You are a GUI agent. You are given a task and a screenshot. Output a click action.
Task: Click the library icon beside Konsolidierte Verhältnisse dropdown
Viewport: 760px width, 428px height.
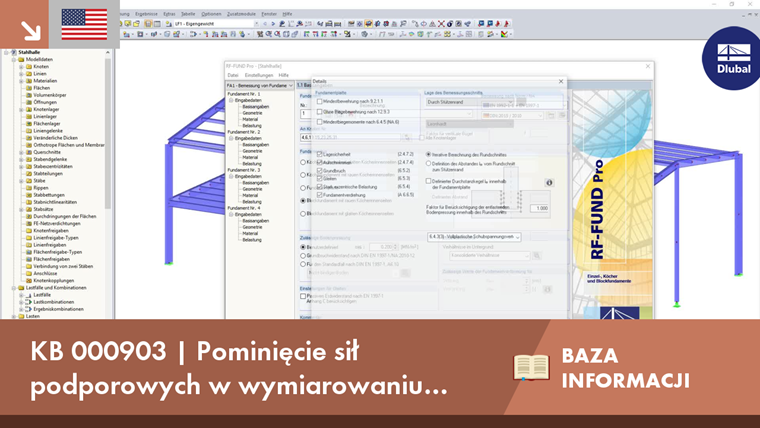[537, 255]
